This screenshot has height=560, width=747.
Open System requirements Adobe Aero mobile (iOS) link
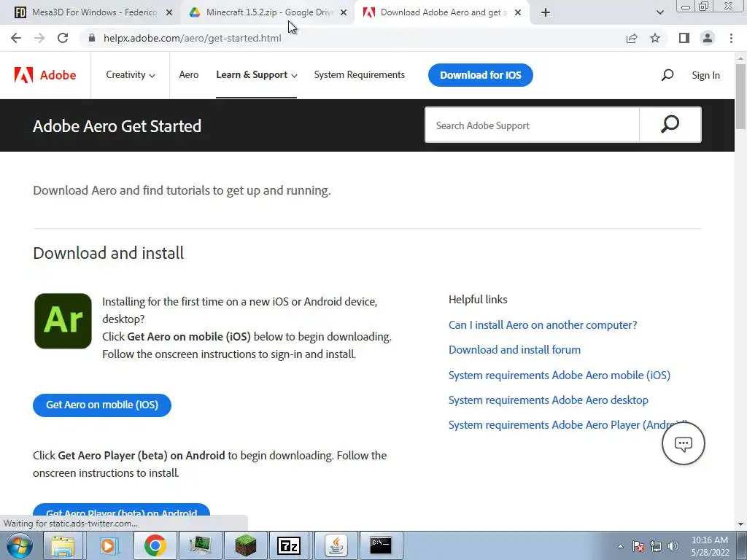(x=560, y=376)
